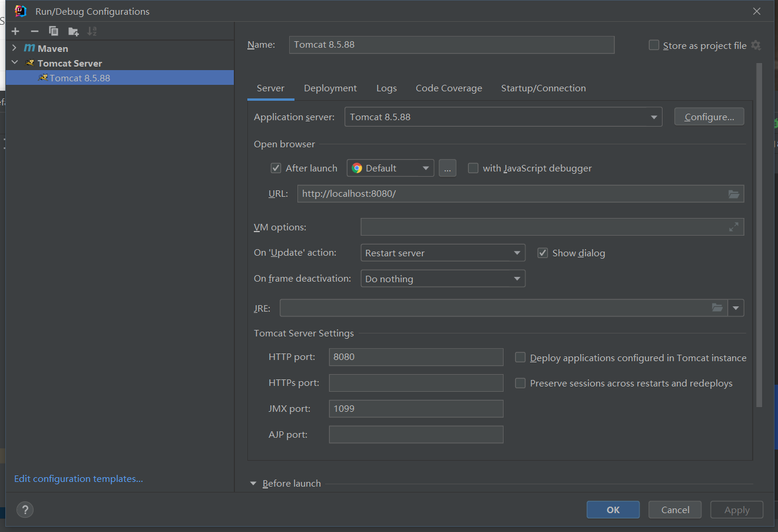Expand the Maven tree node
778x532 pixels.
tap(14, 48)
